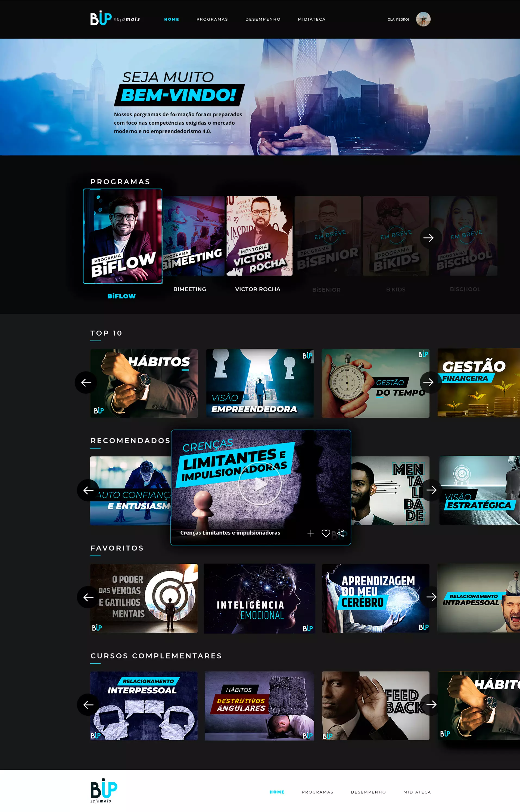Image resolution: width=520 pixels, height=812 pixels.
Task: Go to Midiateca in top navigation
Action: [311, 19]
